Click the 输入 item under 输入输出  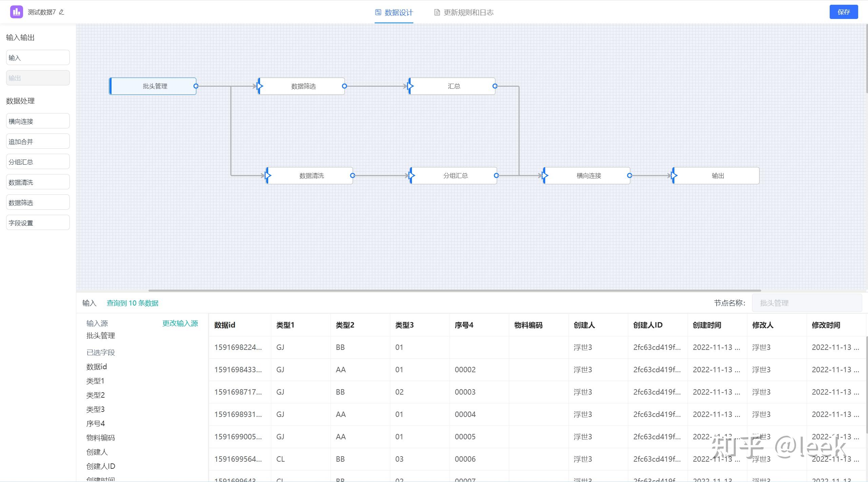tap(38, 58)
